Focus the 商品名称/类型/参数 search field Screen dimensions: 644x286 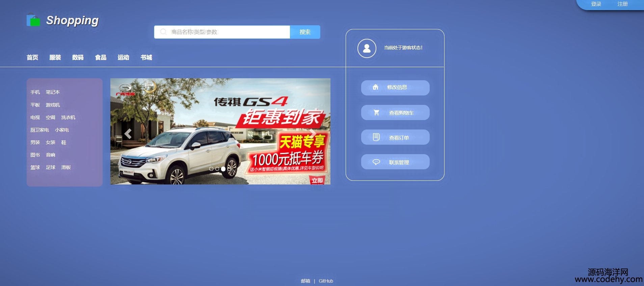tap(222, 32)
